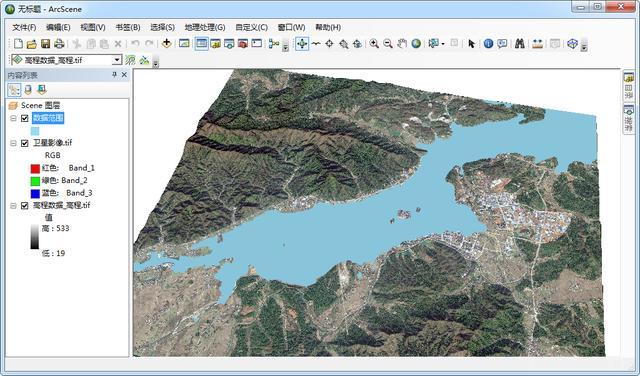Open the 帮助(H) menu
640x376 pixels.
tap(328, 27)
